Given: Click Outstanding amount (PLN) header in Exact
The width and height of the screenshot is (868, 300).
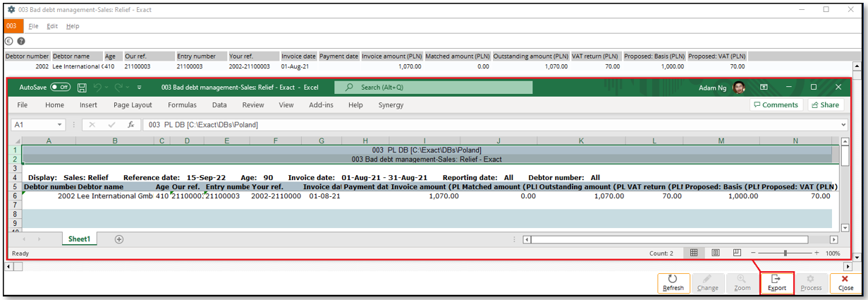Looking at the screenshot, I should pos(530,56).
